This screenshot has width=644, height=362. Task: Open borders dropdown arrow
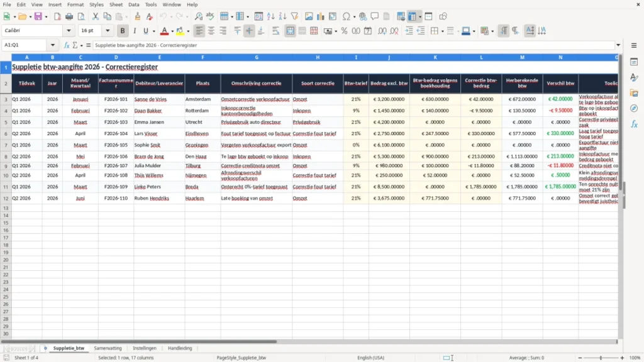click(x=442, y=31)
